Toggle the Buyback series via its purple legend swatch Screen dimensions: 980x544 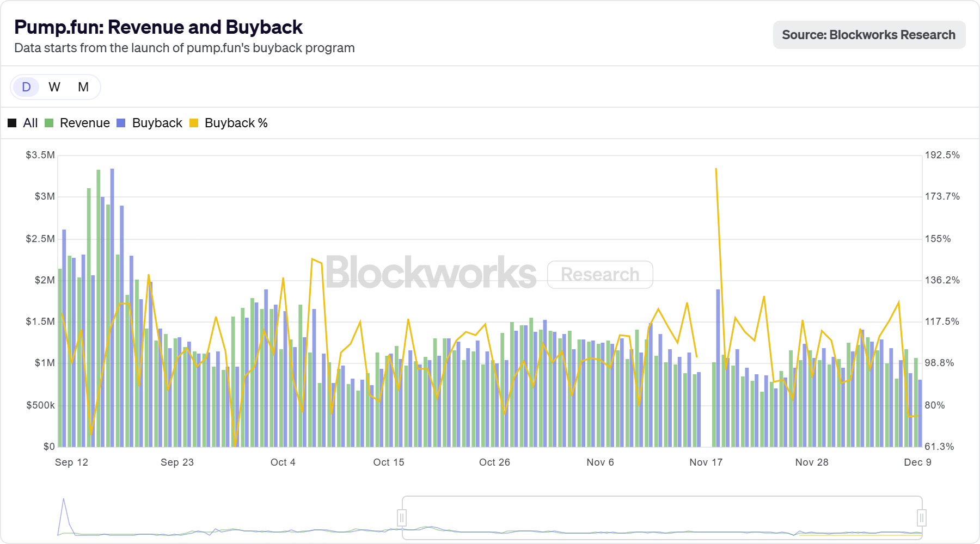[x=120, y=123]
